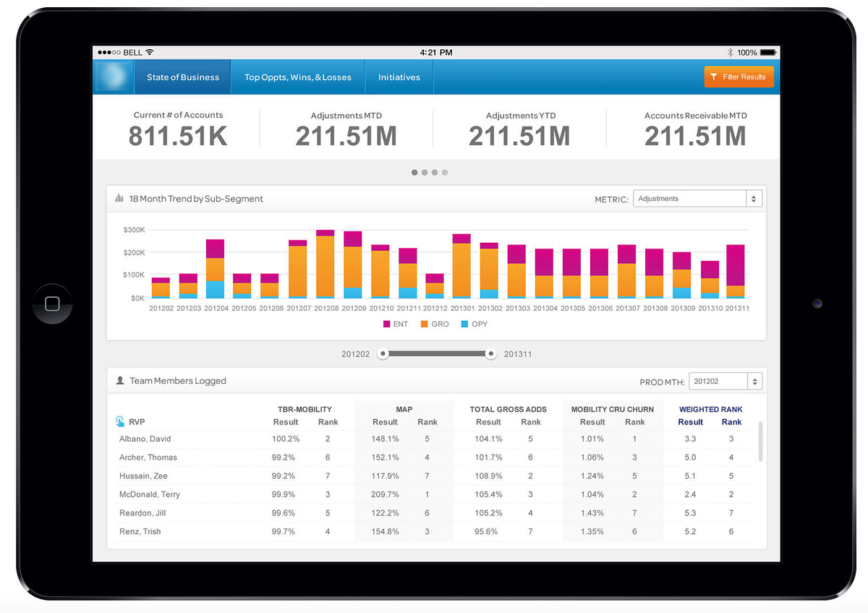
Task: Switch to the State of Business tab
Action: click(182, 77)
